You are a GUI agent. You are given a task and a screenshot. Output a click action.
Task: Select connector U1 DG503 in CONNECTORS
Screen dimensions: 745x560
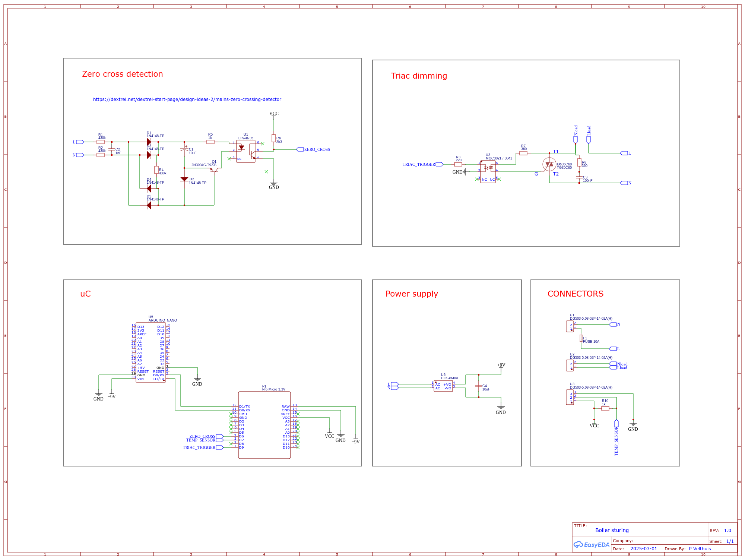pos(570,326)
